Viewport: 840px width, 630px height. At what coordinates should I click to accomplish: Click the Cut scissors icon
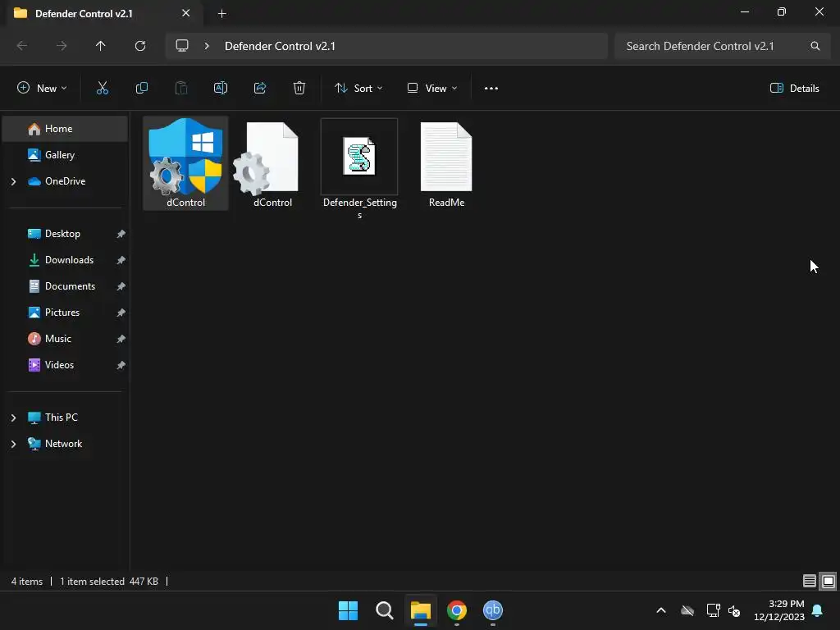coord(103,89)
